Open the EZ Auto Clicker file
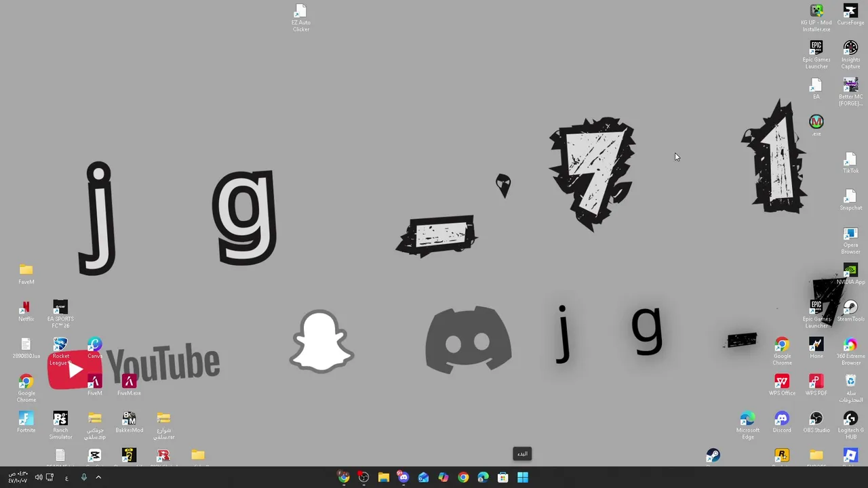This screenshot has width=868, height=488. (x=300, y=18)
